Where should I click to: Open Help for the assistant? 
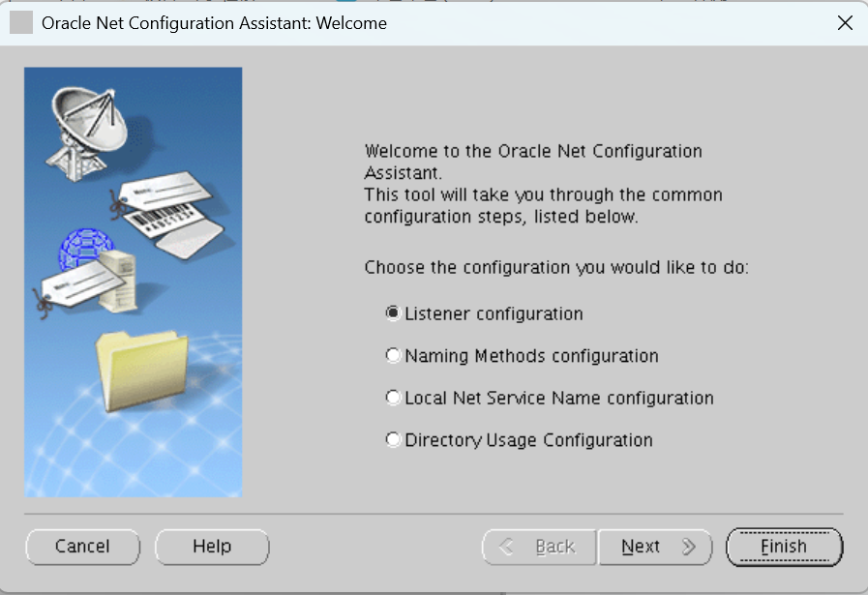pyautogui.click(x=211, y=547)
